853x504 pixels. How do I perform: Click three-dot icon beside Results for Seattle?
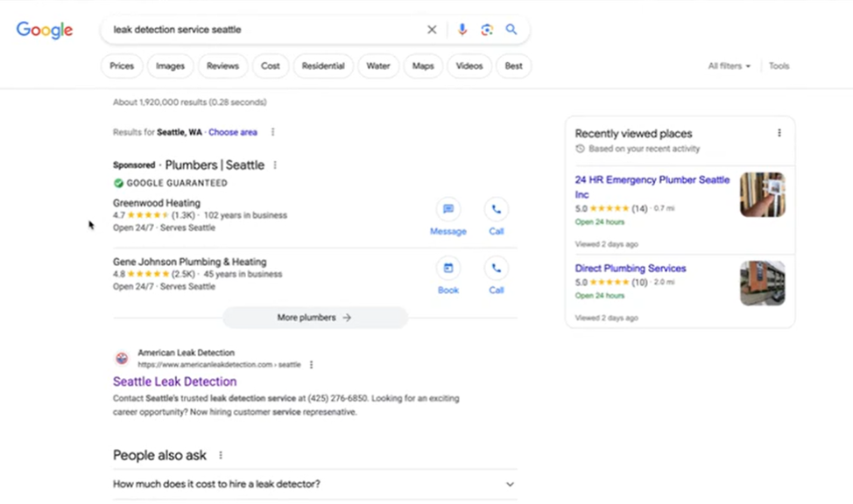274,132
